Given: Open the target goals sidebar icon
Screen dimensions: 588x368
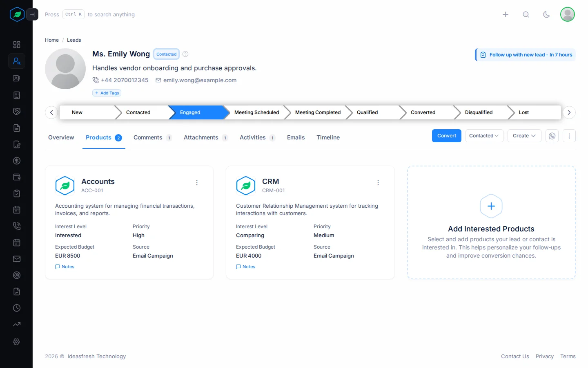Looking at the screenshot, I should (x=17, y=275).
